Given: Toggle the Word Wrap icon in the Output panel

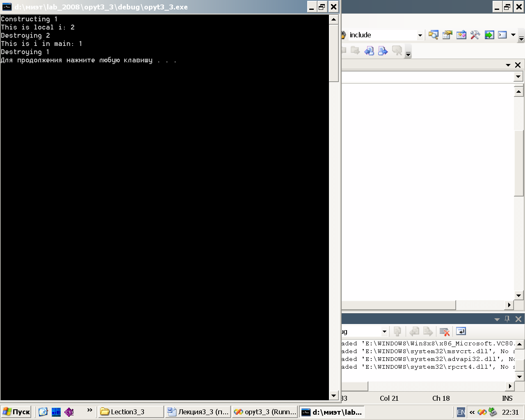Looking at the screenshot, I should click(461, 331).
